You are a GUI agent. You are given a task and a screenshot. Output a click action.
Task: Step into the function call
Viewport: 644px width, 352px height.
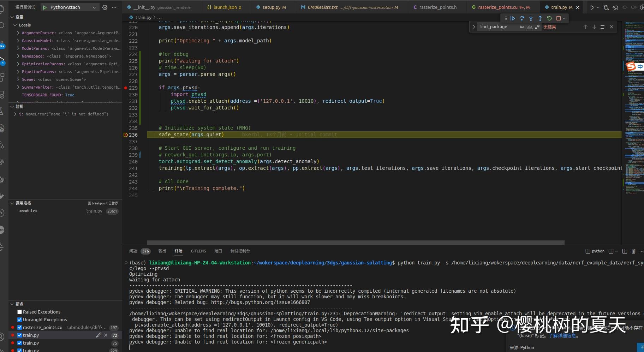(531, 18)
